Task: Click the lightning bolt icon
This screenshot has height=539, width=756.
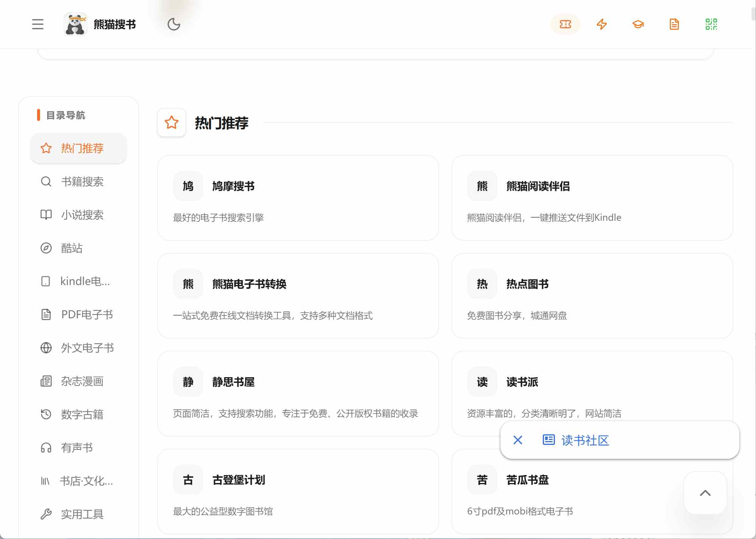Action: click(602, 24)
